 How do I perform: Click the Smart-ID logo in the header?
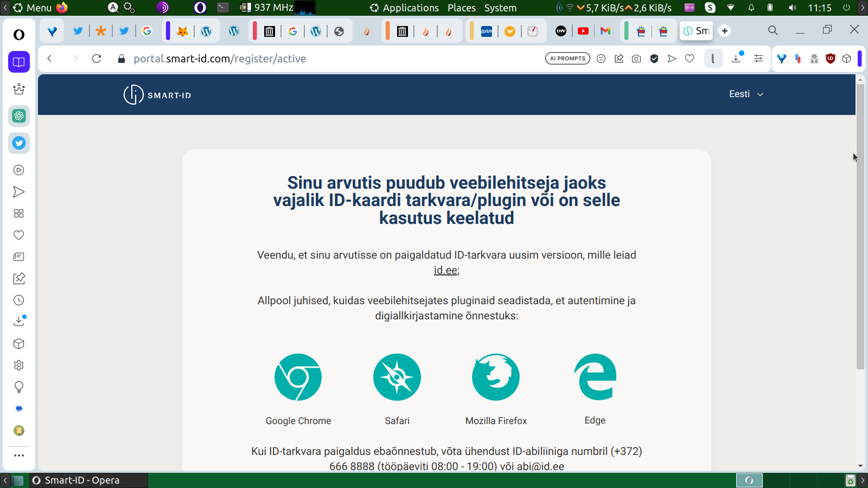point(157,95)
